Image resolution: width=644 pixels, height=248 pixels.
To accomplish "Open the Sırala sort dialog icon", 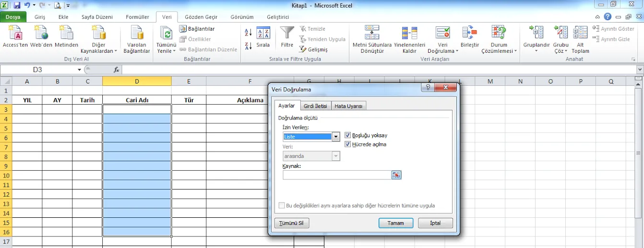I will click(x=263, y=34).
